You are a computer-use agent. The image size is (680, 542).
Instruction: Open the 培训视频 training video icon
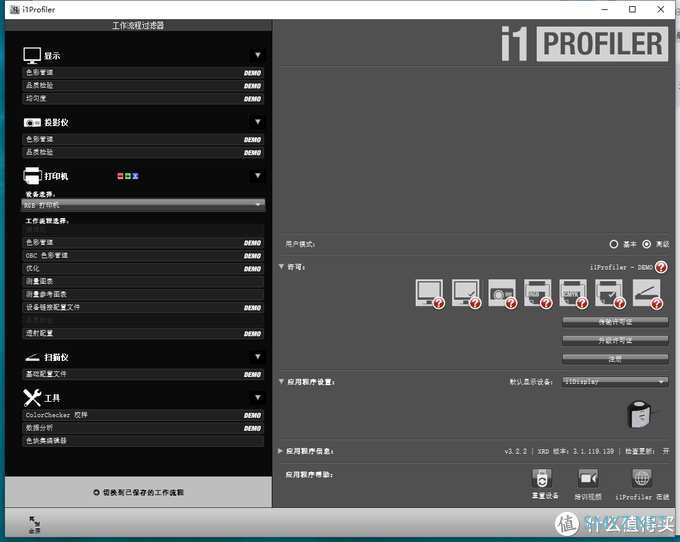point(588,478)
